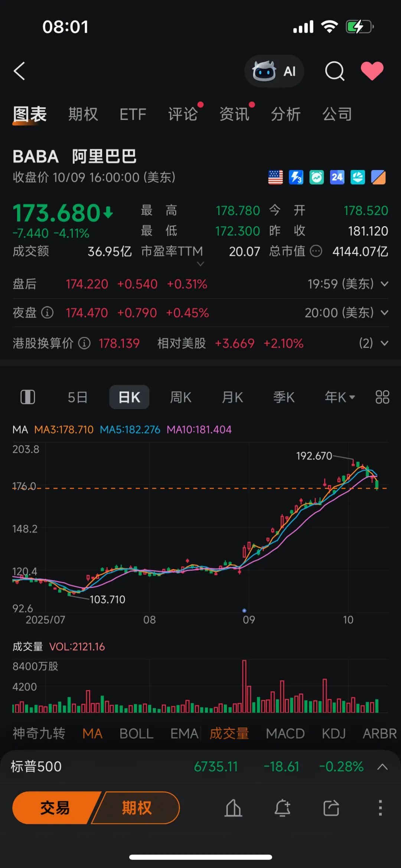The image size is (401, 868).
Task: Open the 分析 tab
Action: pyautogui.click(x=286, y=114)
